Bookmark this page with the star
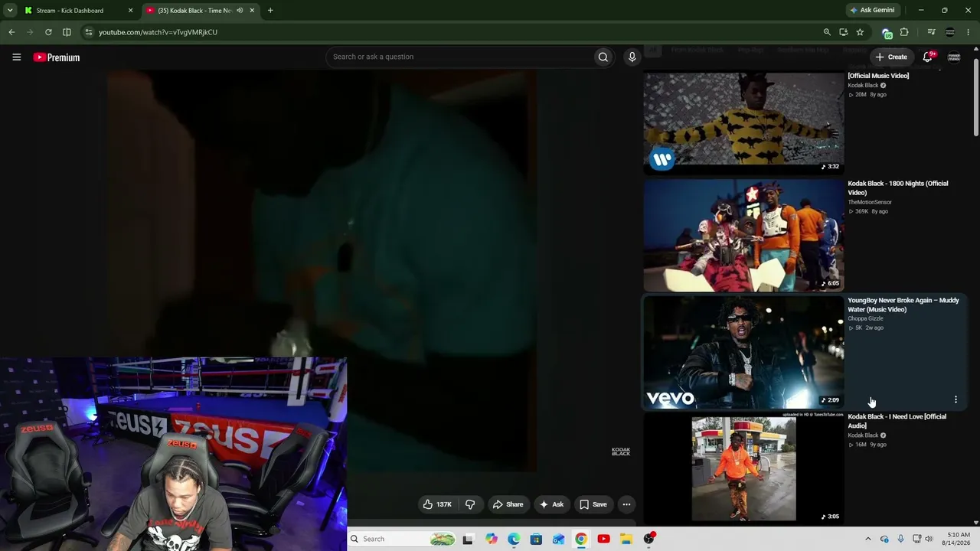This screenshot has width=980, height=551. pos(860,32)
